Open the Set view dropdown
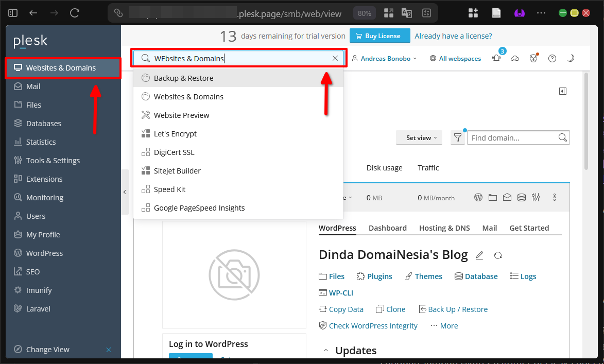 [x=421, y=138]
